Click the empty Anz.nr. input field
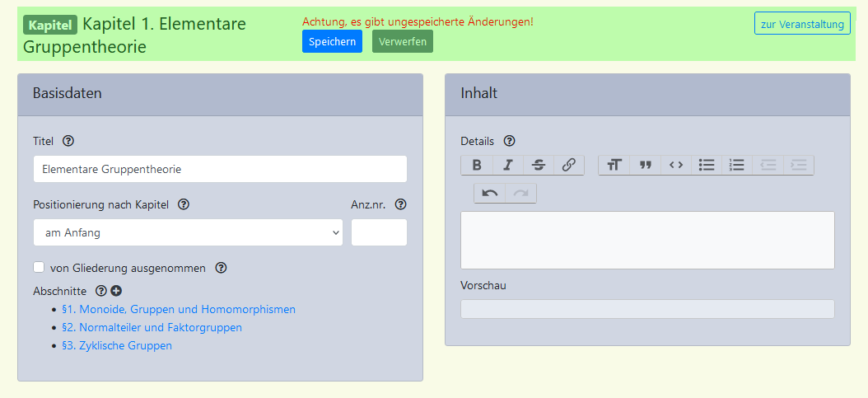This screenshot has width=868, height=398. pyautogui.click(x=379, y=232)
